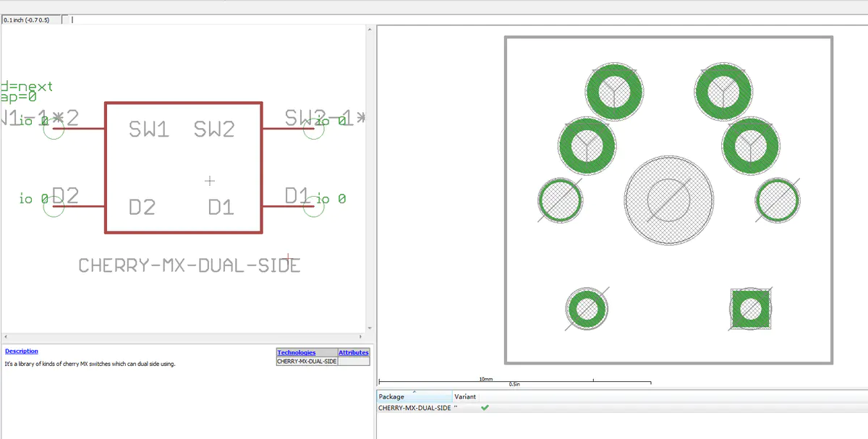
Task: Click the green checkmark in package row
Action: [x=485, y=408]
